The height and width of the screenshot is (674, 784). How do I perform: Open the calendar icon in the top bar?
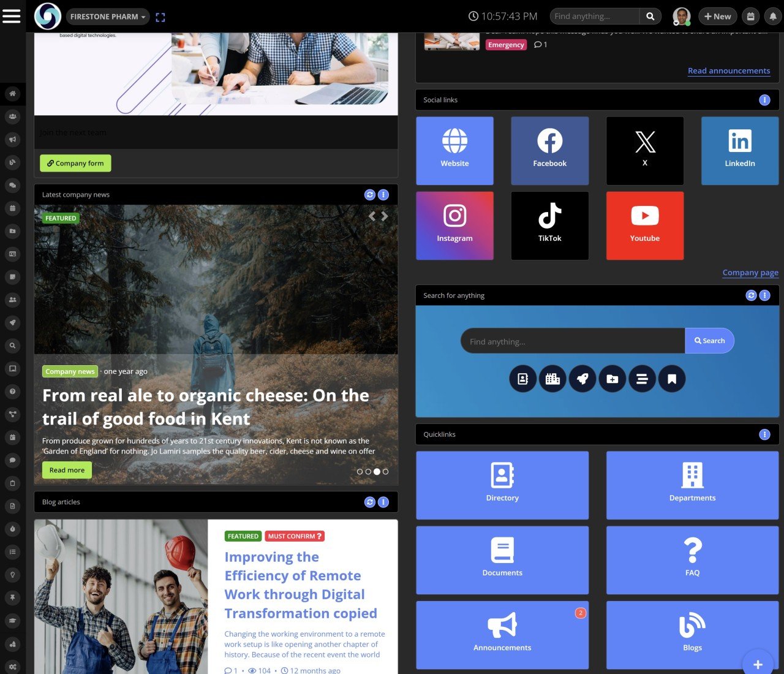pos(750,16)
